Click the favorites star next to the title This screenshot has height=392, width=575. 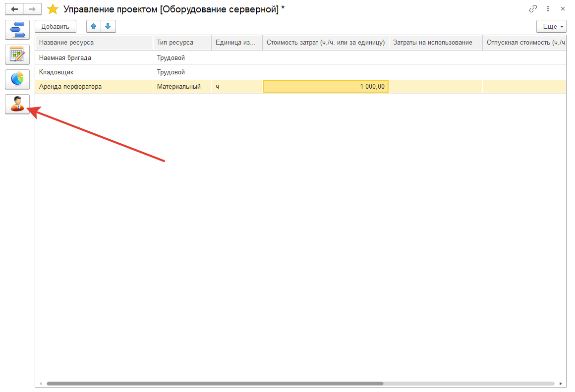(x=53, y=8)
